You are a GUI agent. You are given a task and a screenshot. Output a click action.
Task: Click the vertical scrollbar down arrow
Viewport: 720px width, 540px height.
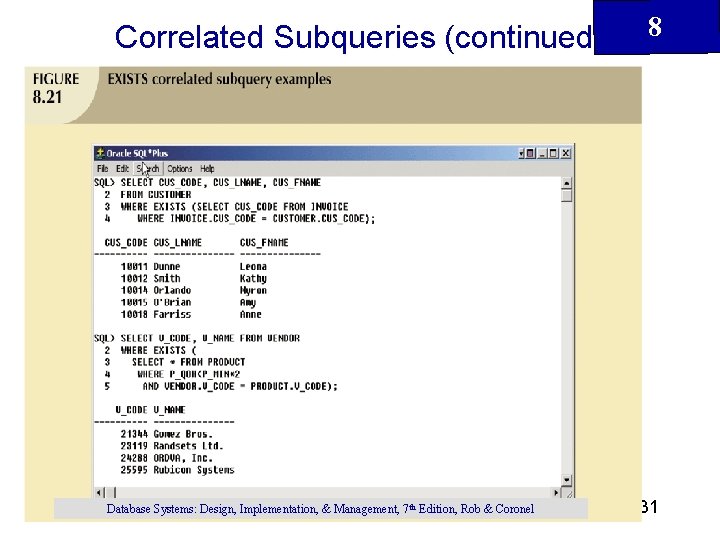567,481
